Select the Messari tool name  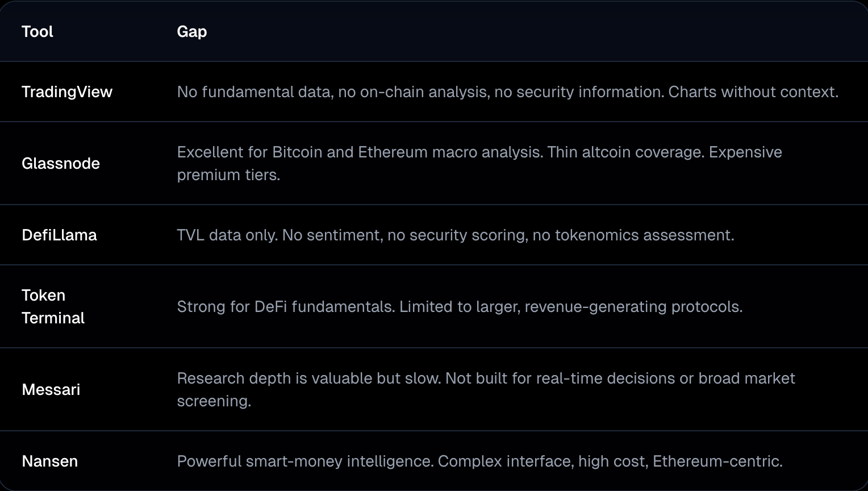click(51, 389)
